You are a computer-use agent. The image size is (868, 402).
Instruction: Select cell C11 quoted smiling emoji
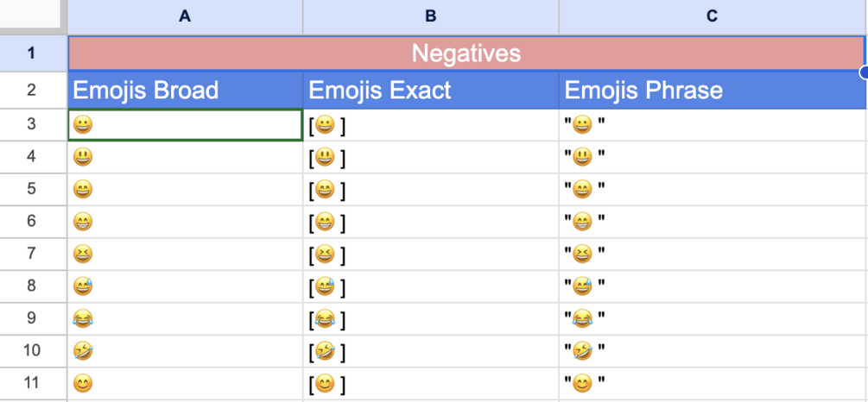coord(712,382)
